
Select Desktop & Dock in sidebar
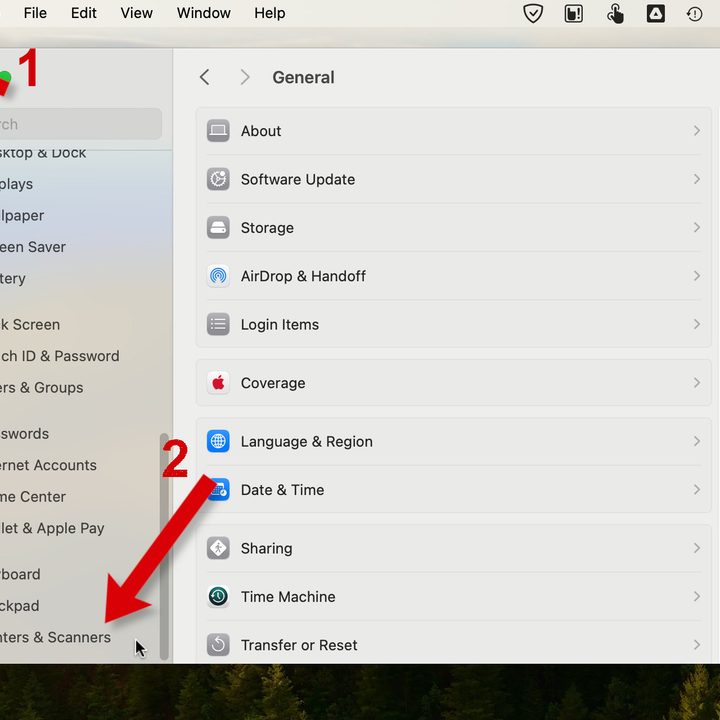[43, 154]
